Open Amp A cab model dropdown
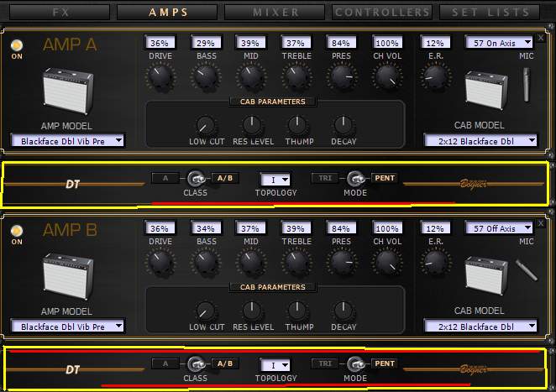Screen dimensions: 556x392 [x=480, y=141]
